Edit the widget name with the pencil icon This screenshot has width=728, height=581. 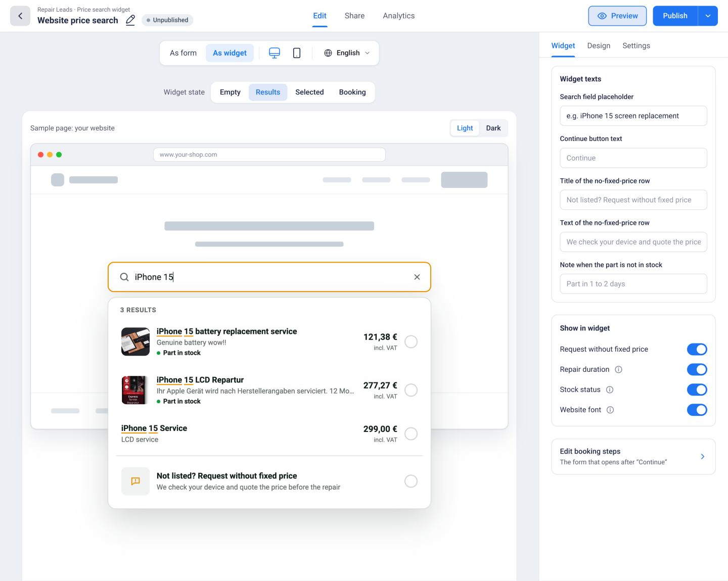click(130, 20)
